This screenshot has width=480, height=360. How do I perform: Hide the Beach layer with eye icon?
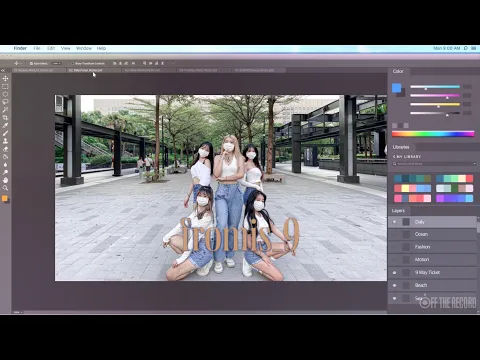[395, 285]
